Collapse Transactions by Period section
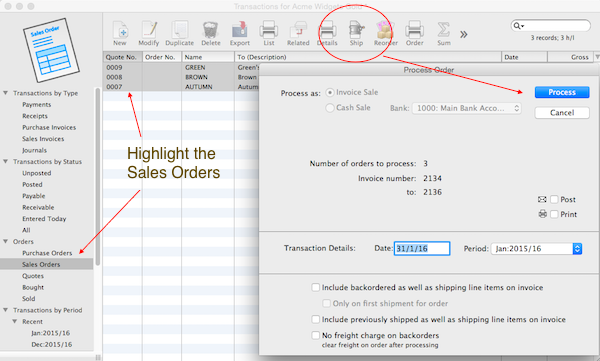 click(x=6, y=310)
